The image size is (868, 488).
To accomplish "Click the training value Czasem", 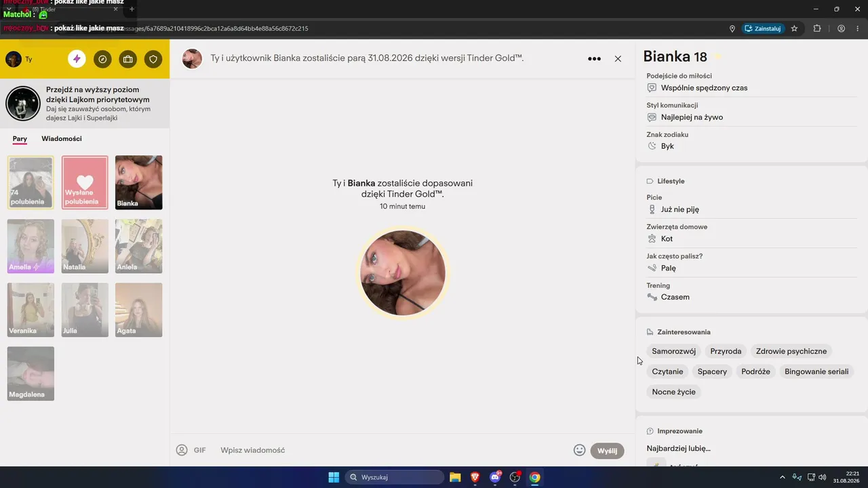I will coord(675,298).
